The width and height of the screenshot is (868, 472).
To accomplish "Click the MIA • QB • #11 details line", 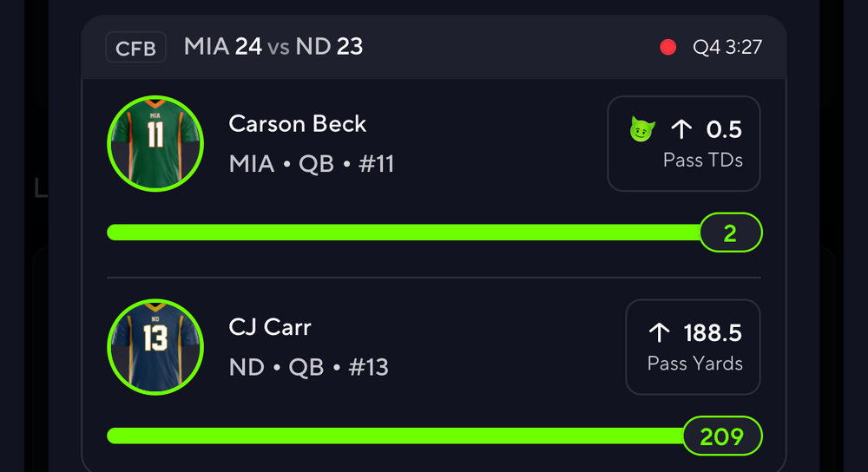I will point(312,163).
